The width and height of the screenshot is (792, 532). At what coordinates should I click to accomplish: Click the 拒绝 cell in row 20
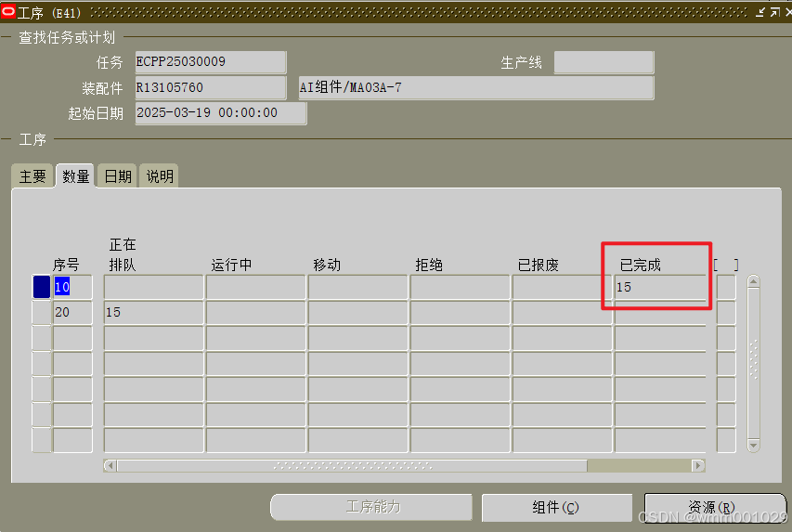pyautogui.click(x=460, y=312)
